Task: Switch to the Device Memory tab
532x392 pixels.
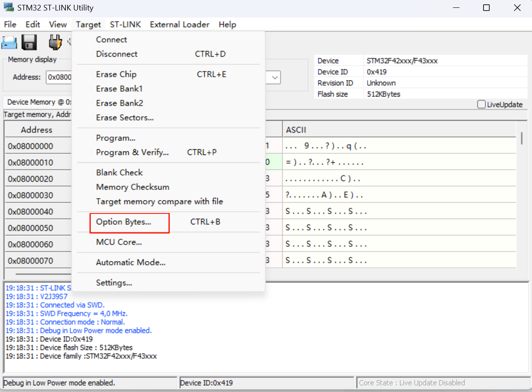Action: [37, 102]
